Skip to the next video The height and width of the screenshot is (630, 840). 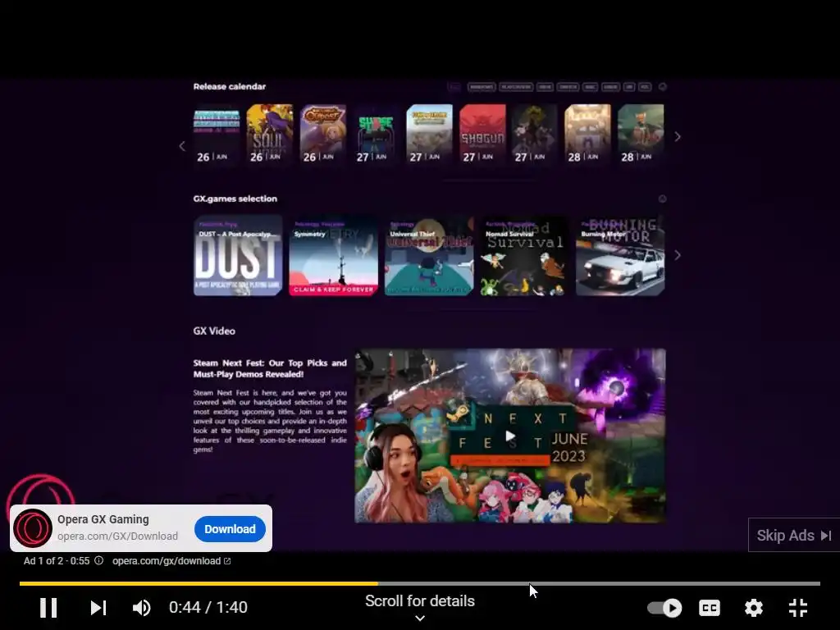tap(98, 608)
